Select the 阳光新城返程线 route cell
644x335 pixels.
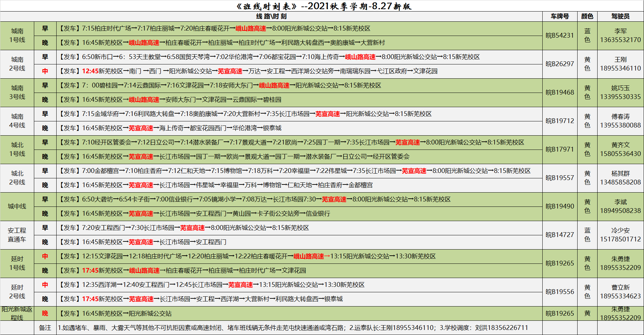[17, 314]
